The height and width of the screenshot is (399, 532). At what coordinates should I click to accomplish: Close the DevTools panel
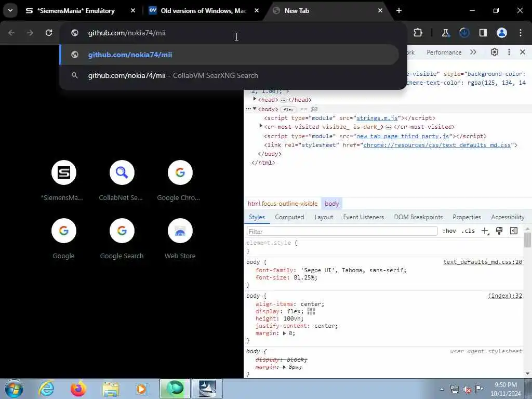coord(523,52)
